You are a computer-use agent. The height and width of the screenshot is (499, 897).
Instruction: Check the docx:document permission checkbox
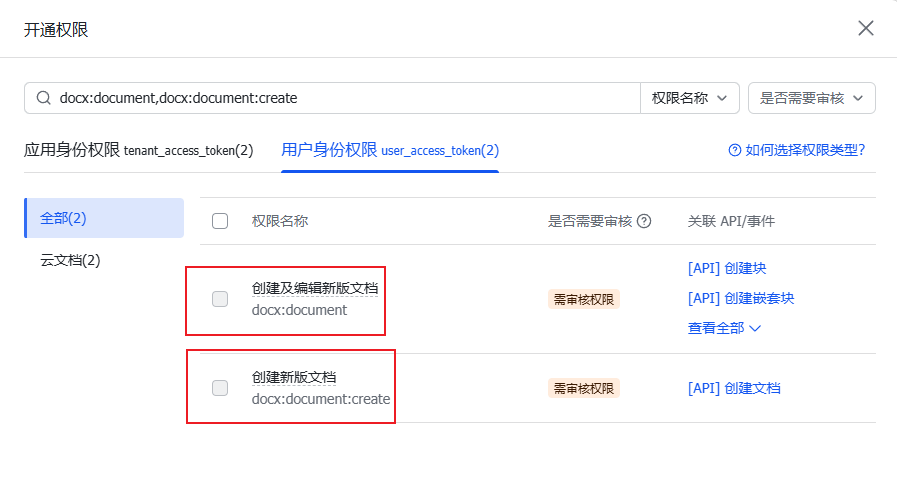220,299
